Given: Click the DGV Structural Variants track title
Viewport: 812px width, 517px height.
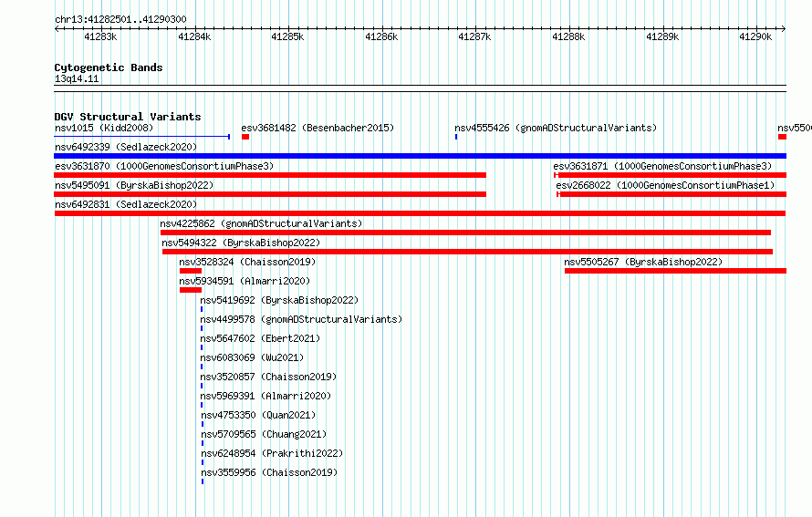Looking at the screenshot, I should (x=128, y=117).
